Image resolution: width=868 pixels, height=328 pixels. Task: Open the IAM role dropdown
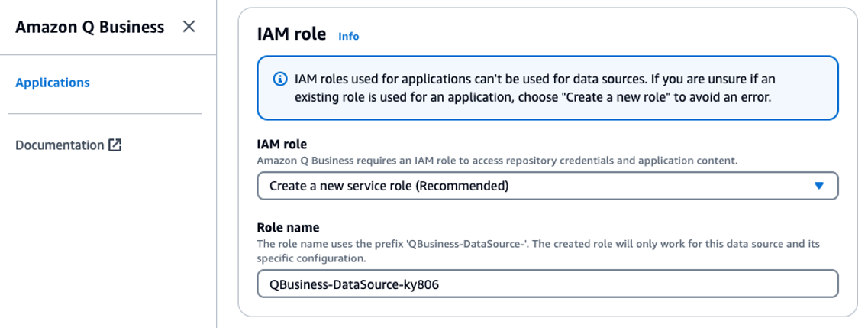point(547,186)
